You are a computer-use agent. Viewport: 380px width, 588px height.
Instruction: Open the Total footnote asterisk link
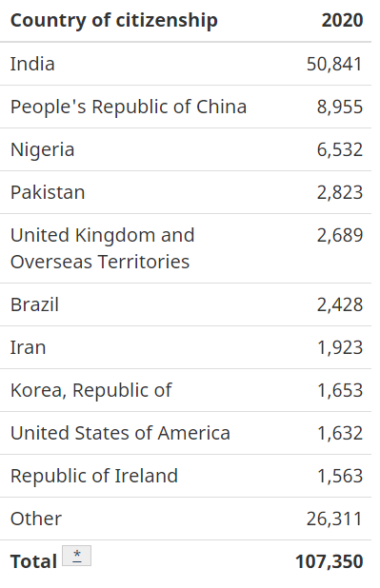coord(76,556)
